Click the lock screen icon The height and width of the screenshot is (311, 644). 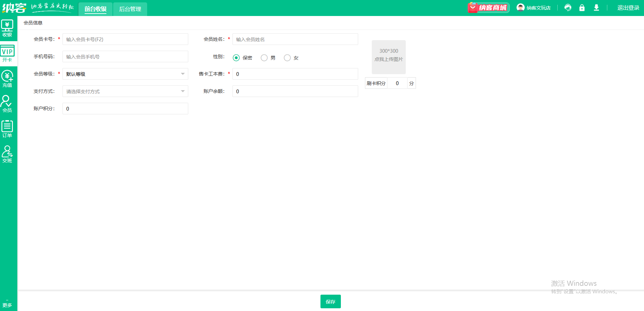click(x=582, y=7)
